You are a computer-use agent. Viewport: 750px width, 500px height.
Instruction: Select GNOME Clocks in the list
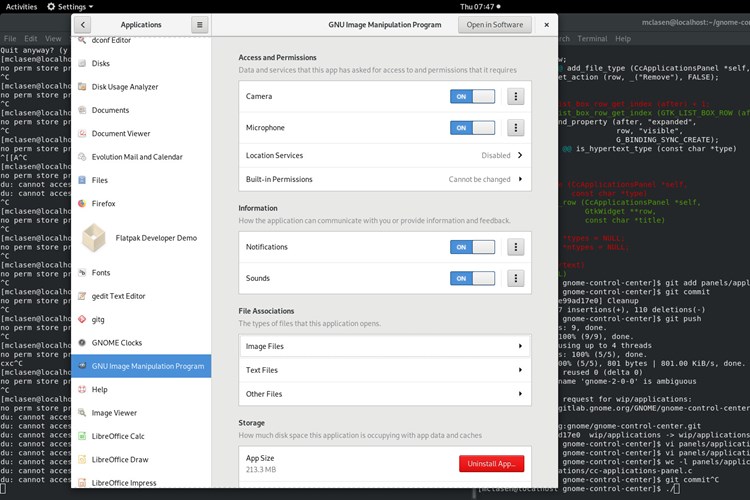pos(141,343)
